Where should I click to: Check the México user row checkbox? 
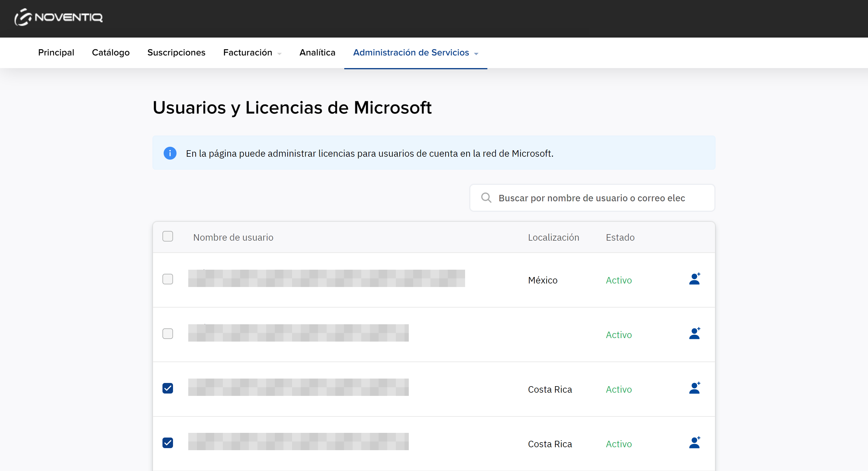click(167, 279)
